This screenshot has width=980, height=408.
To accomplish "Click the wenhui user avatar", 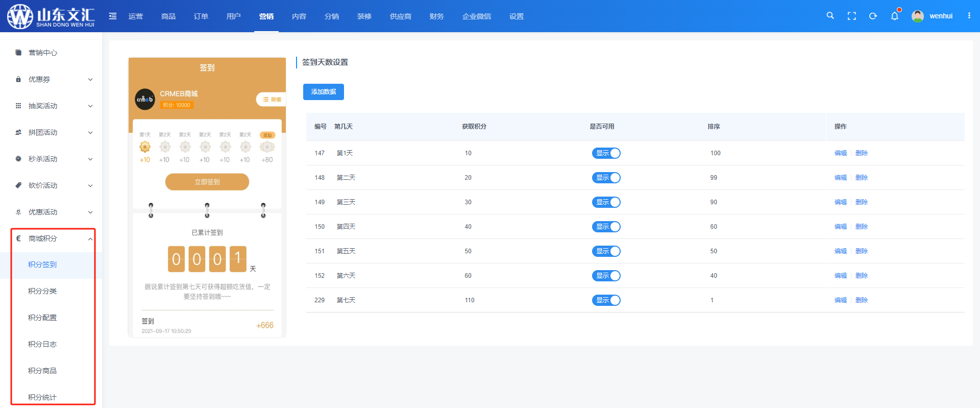I will pos(918,16).
